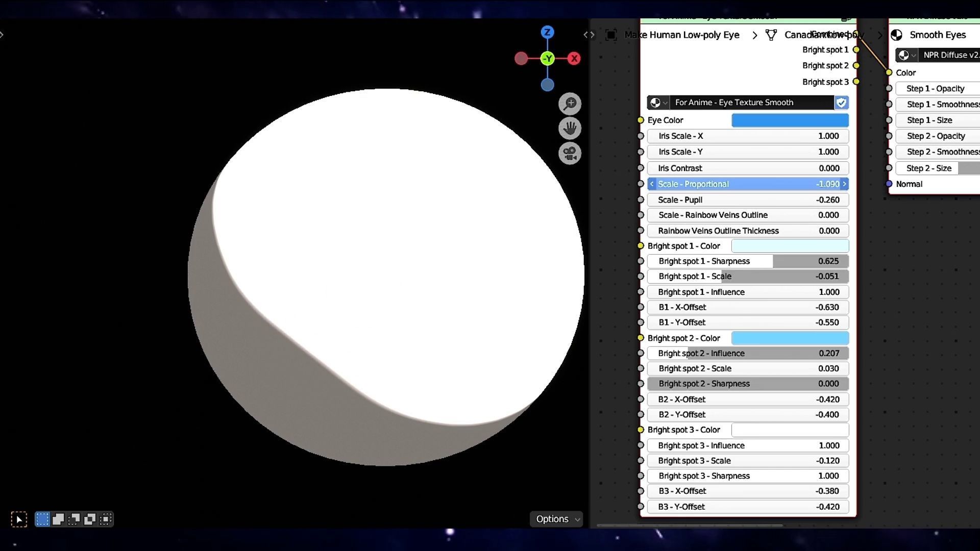Toggle the camera view icon
980x551 pixels.
coord(570,153)
